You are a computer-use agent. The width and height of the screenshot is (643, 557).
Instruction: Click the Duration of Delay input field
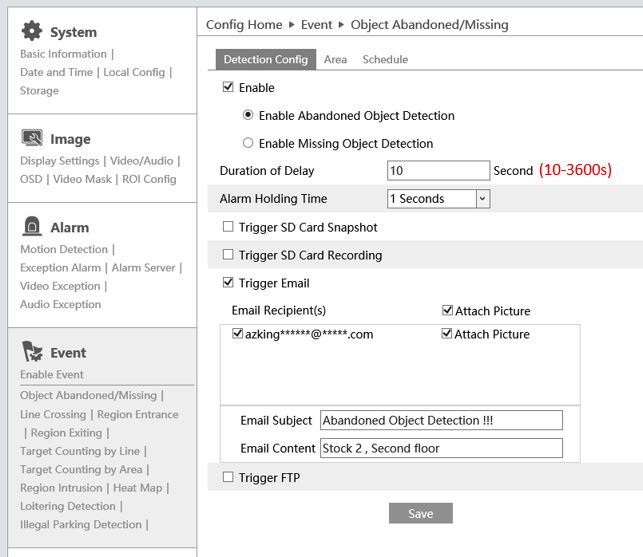(438, 170)
